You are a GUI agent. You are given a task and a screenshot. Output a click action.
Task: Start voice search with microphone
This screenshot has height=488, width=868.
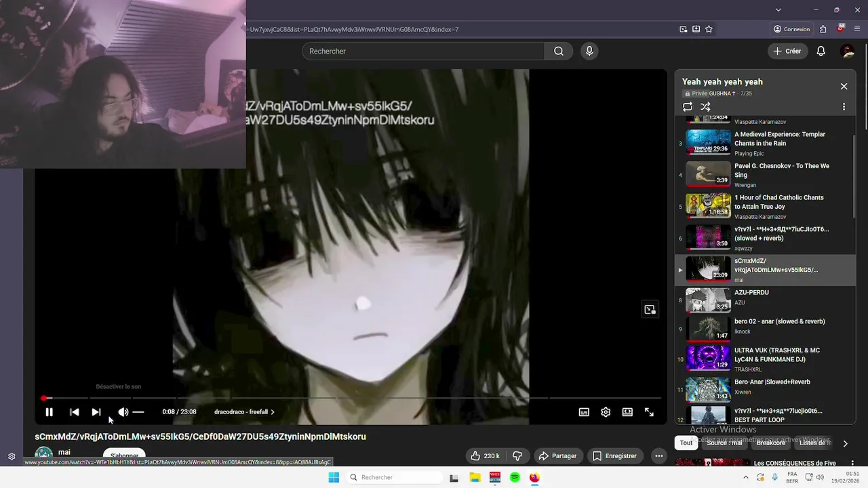tap(589, 51)
